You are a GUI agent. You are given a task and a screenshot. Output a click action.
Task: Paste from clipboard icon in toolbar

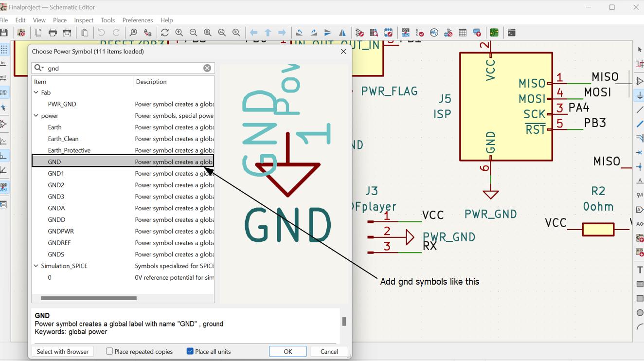(x=85, y=33)
